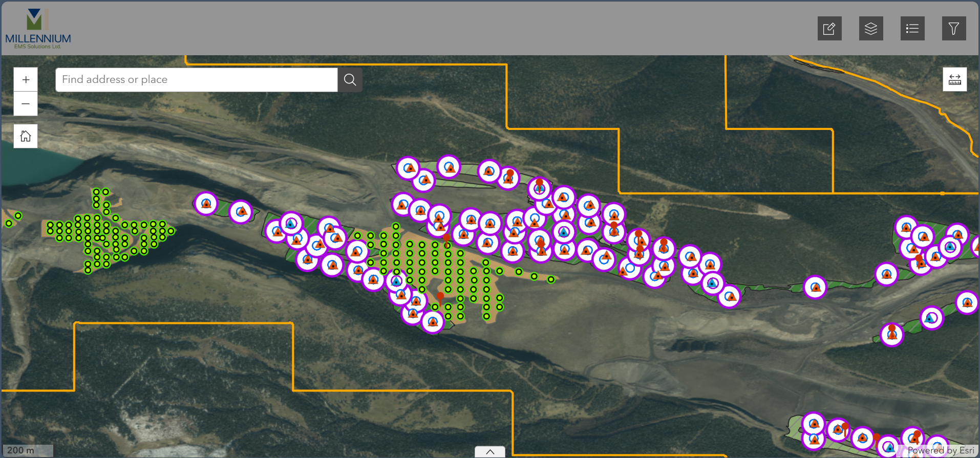
Task: Show the map Legend list icon
Action: [x=912, y=29]
